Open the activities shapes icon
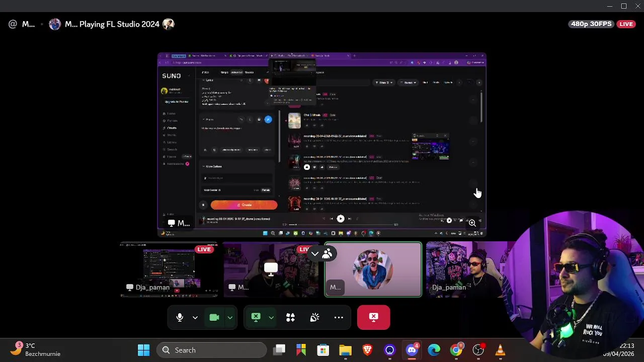Viewport: 644px width, 362px height. coord(290,317)
